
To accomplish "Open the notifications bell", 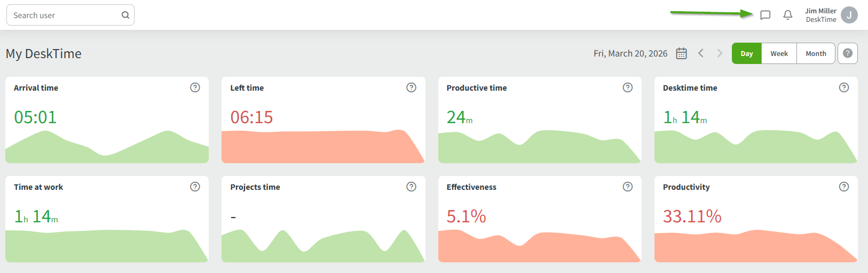I will 787,15.
